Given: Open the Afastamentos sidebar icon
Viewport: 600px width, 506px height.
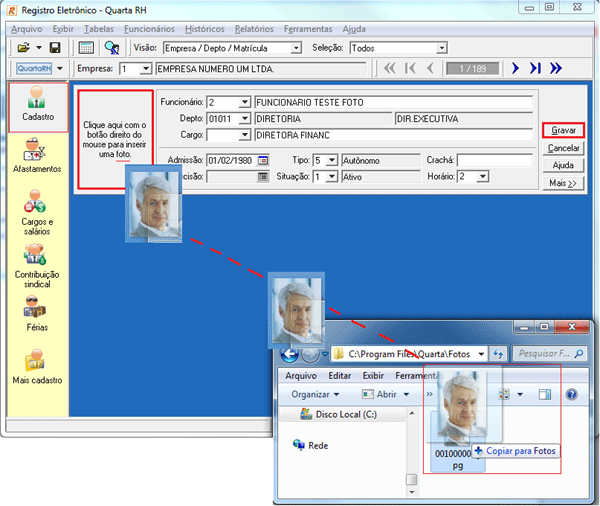Looking at the screenshot, I should (x=37, y=153).
